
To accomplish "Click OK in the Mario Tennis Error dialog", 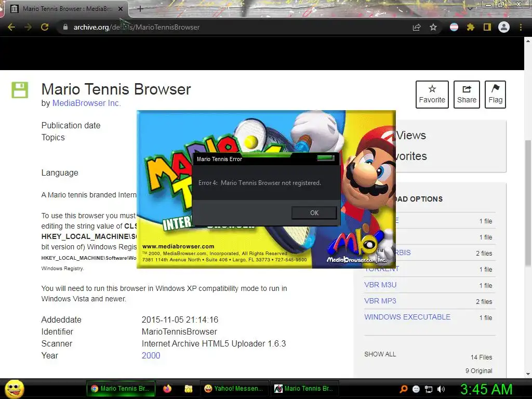I will [x=314, y=212].
